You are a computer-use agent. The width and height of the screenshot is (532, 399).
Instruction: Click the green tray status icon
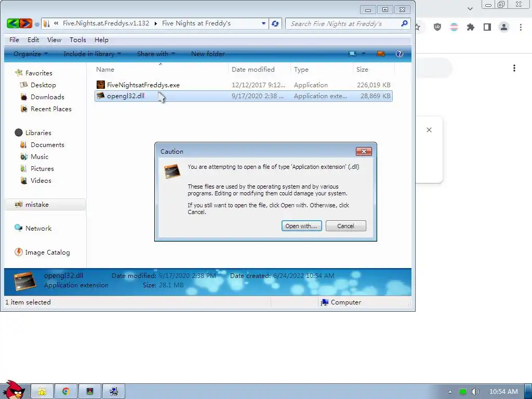462,392
